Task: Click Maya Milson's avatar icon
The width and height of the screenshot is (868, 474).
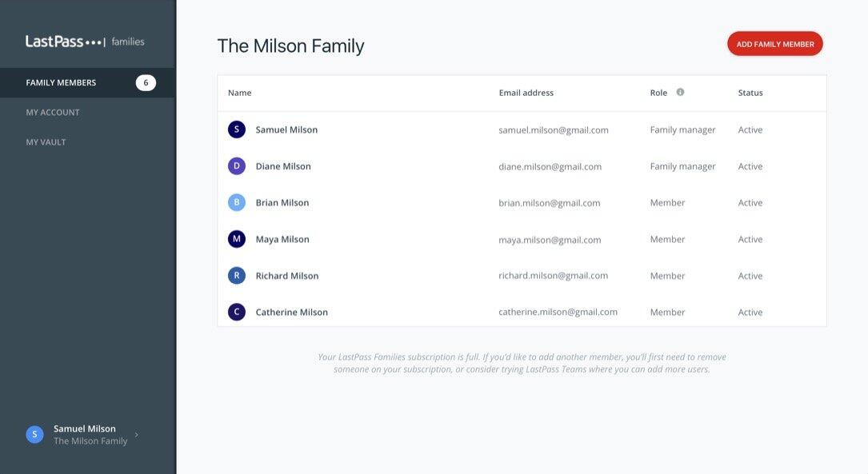Action: (x=236, y=239)
